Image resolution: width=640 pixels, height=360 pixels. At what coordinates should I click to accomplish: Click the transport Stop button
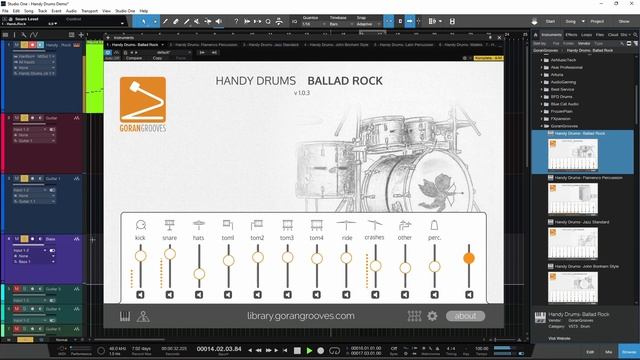297,351
